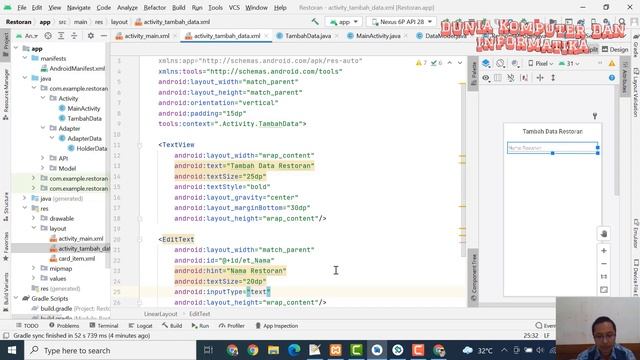Toggle the Project tool window side tab

5,44
